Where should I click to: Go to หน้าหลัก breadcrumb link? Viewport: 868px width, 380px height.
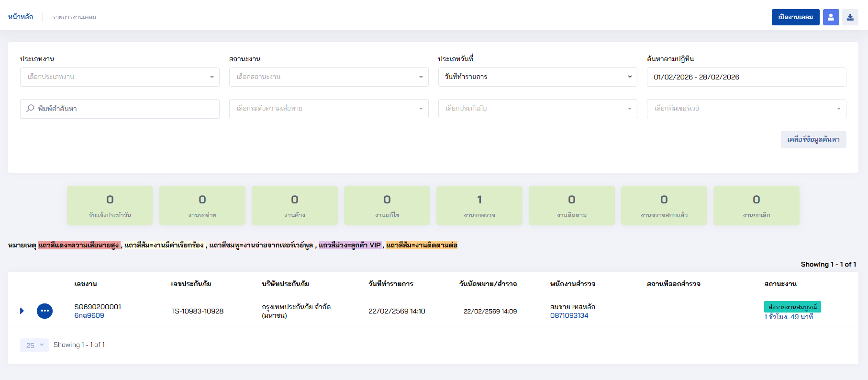[21, 17]
